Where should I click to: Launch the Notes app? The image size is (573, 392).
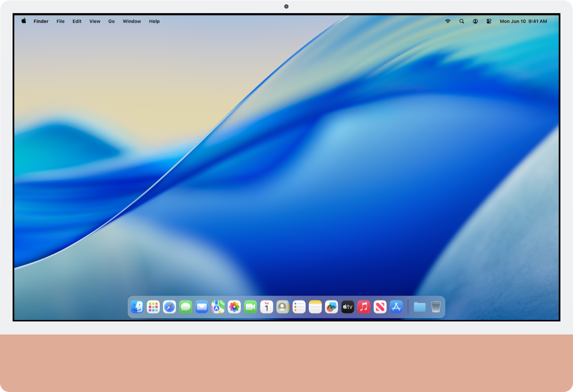(315, 307)
